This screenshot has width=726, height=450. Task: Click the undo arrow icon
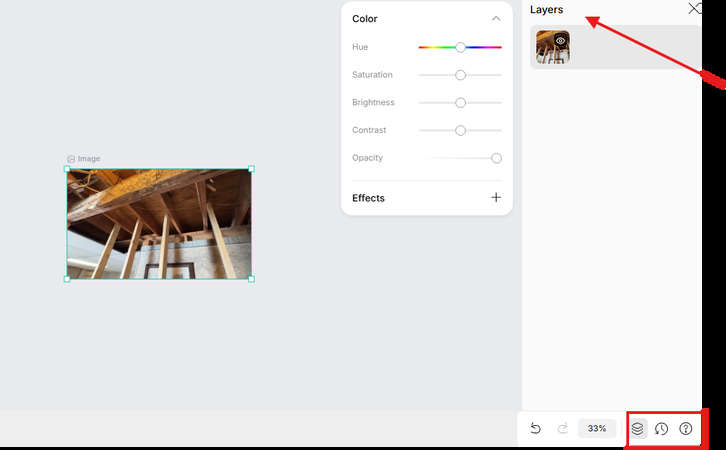(x=536, y=428)
